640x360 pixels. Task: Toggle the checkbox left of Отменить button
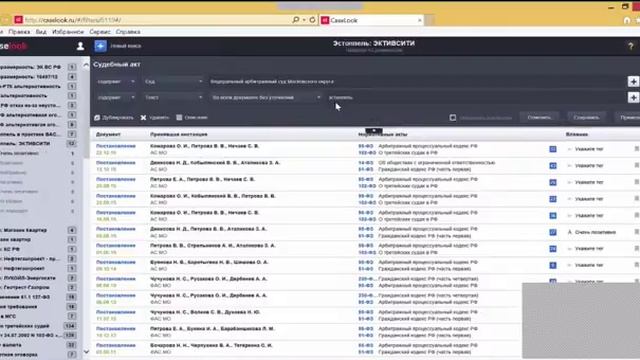point(453,118)
